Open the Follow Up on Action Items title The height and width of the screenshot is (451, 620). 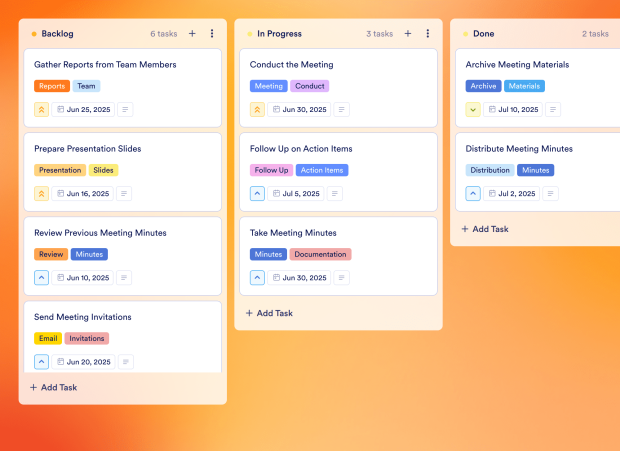[x=301, y=149]
